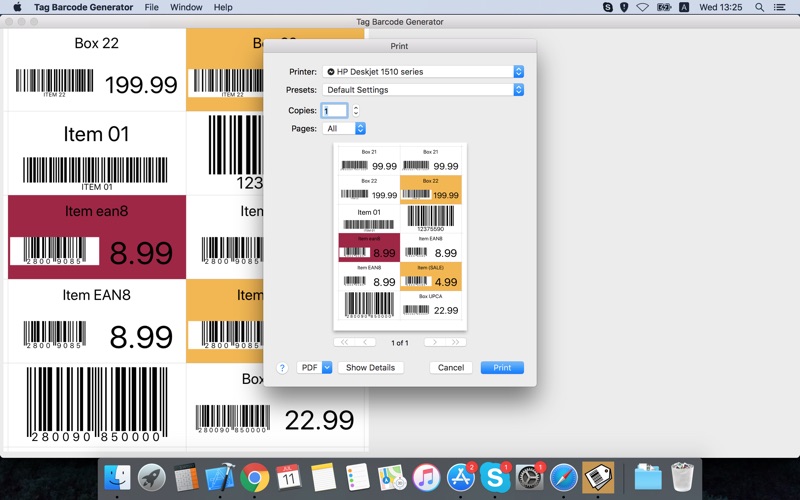
Task: Open App Store from the dock
Action: (x=461, y=478)
